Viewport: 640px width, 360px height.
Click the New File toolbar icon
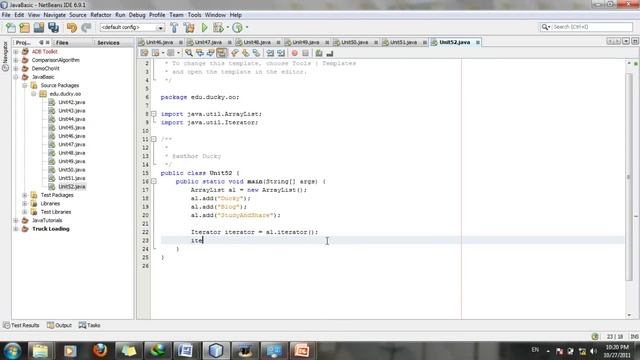(x=11, y=27)
